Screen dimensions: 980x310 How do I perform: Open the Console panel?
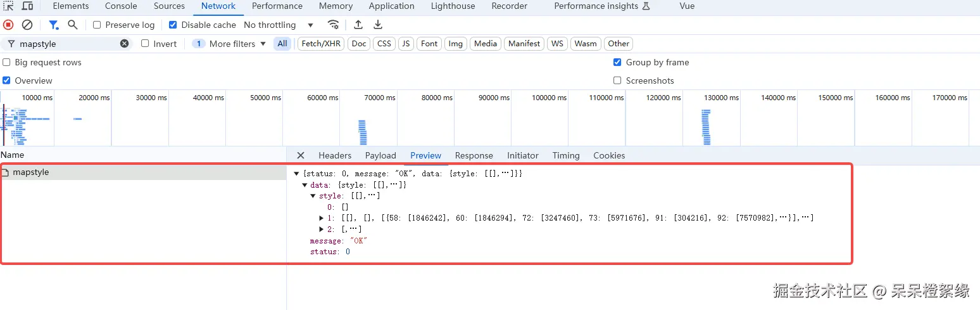coord(121,6)
